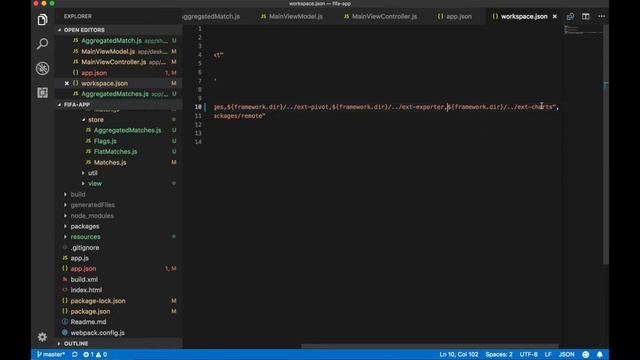The width and height of the screenshot is (640, 360).
Task: Expand the node_modules folder
Action: [x=92, y=216]
